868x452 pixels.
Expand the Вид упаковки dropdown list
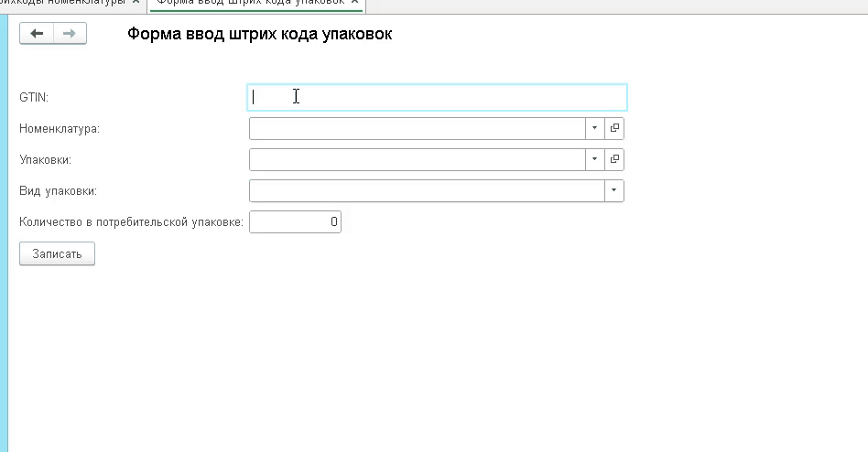[613, 190]
